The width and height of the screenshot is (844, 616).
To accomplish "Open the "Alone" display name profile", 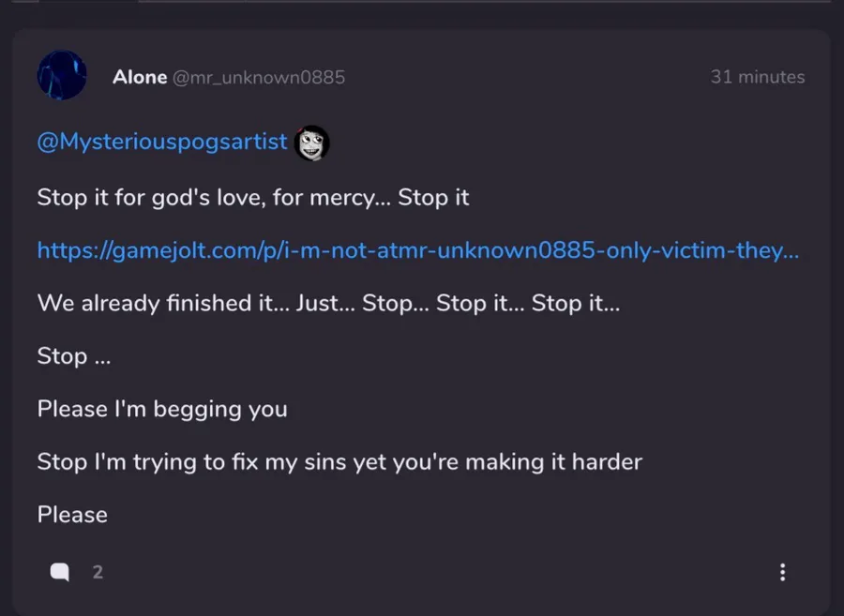I will click(140, 77).
